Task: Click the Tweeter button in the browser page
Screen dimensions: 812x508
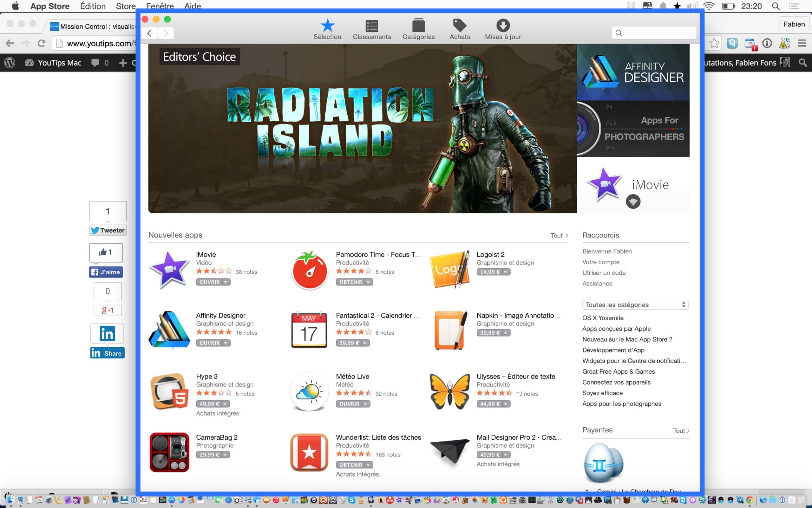Action: click(x=108, y=230)
